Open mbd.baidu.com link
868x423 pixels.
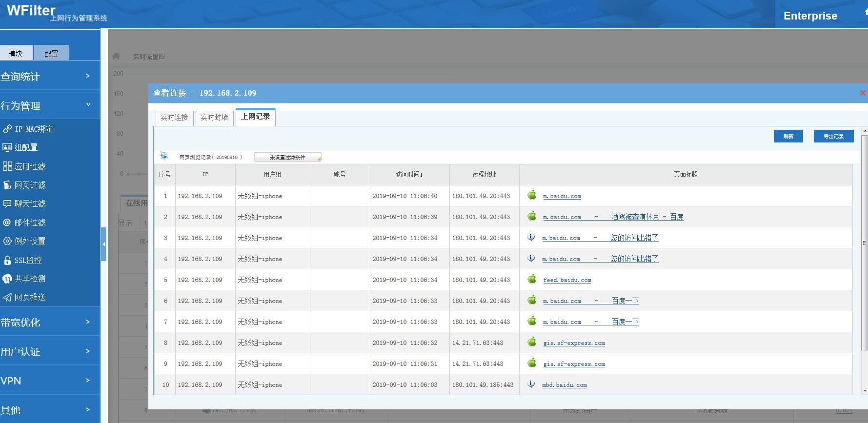point(565,385)
